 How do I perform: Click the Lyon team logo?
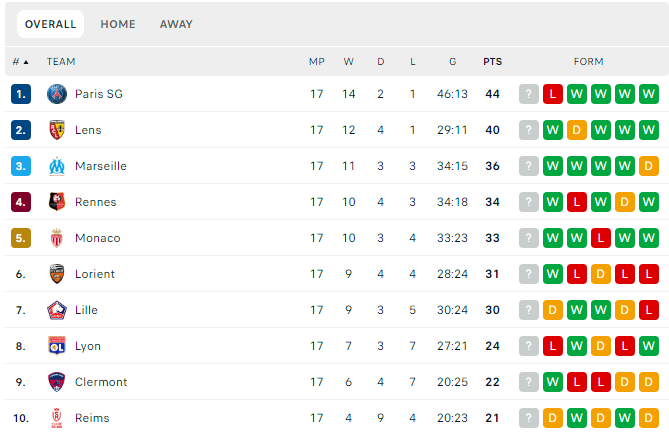pyautogui.click(x=56, y=346)
